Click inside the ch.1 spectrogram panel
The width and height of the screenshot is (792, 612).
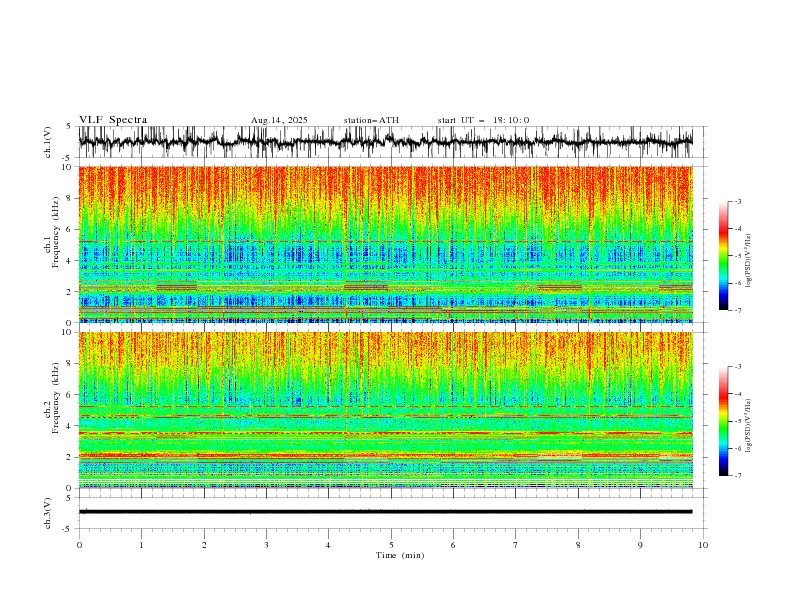pyautogui.click(x=386, y=244)
